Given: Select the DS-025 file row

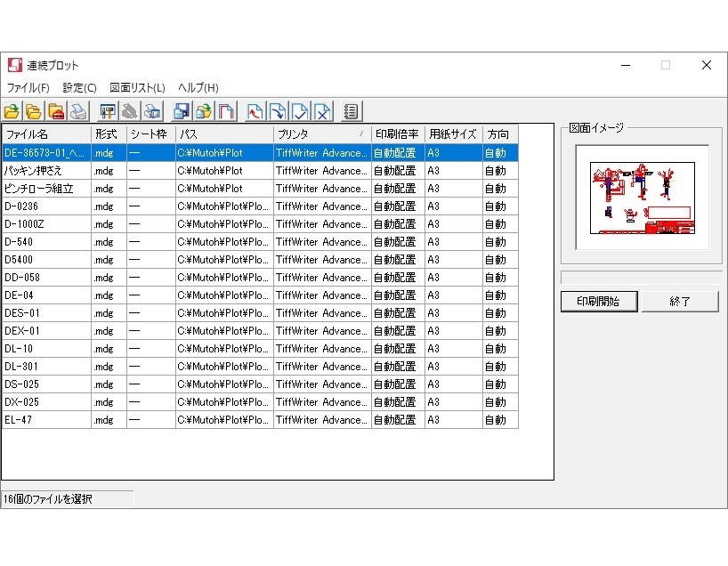Looking at the screenshot, I should [x=260, y=384].
